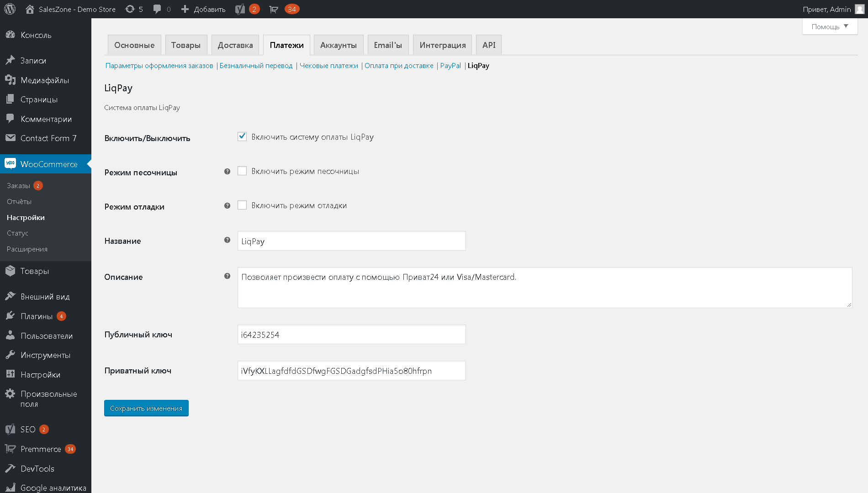The width and height of the screenshot is (868, 493).
Task: Open Расширения submenu item
Action: click(27, 249)
